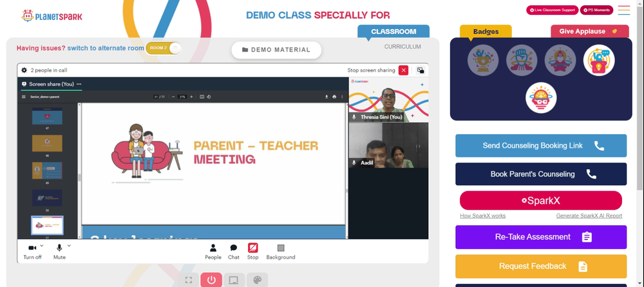This screenshot has height=287, width=644.
Task: Click the red stop screen sharing X button
Action: pos(404,70)
